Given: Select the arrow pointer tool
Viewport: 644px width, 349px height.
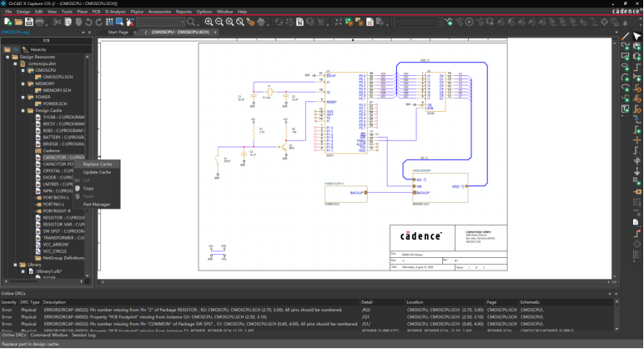Looking at the screenshot, I should point(636,36).
